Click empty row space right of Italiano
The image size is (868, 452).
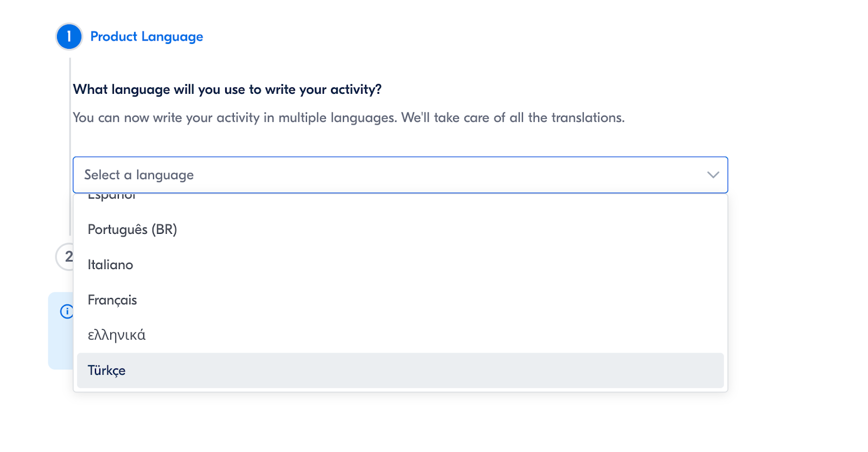point(434,265)
